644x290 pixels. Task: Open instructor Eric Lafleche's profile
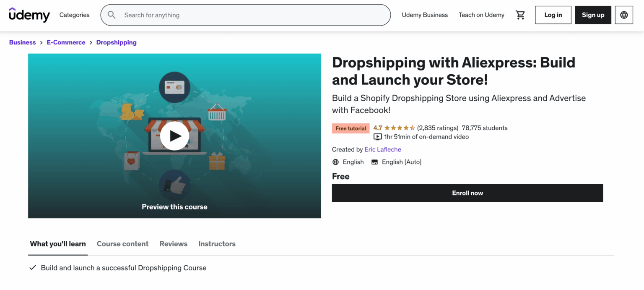(382, 149)
